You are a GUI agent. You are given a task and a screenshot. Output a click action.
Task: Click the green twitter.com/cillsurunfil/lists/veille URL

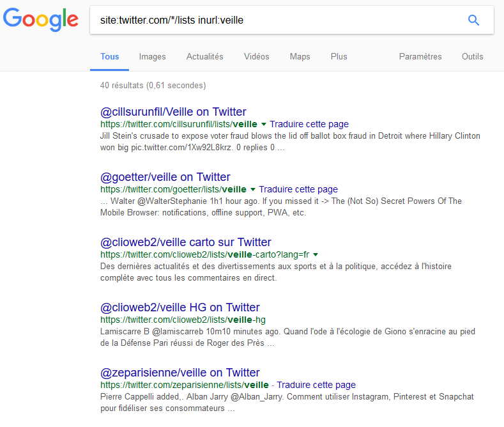point(178,124)
